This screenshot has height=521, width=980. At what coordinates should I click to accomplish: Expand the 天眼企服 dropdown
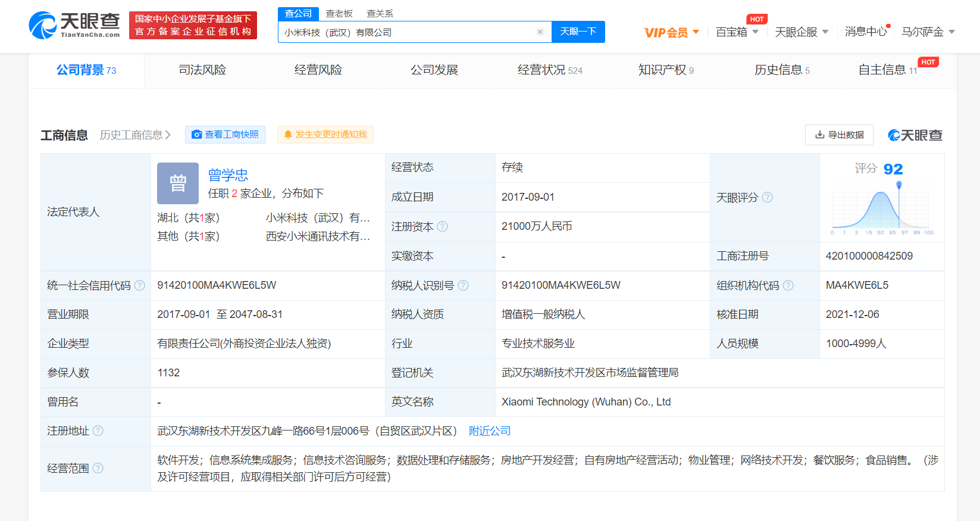point(801,32)
